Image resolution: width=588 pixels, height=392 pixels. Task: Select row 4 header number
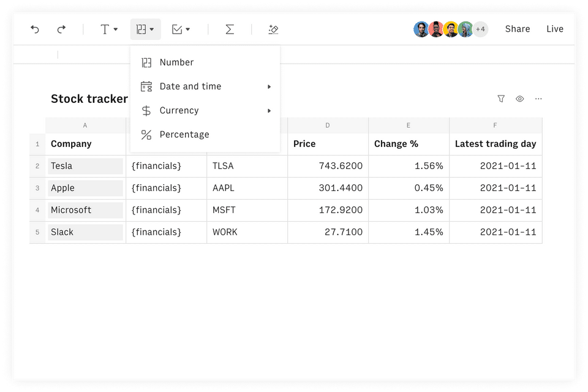point(37,210)
